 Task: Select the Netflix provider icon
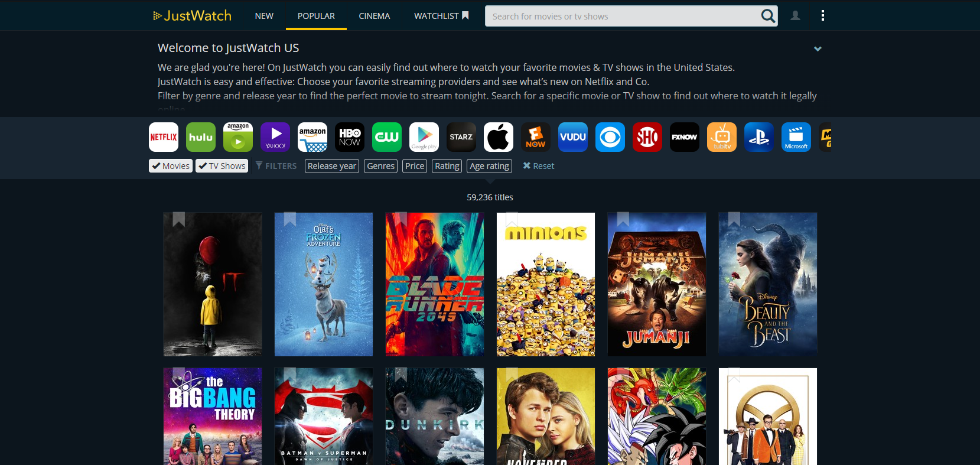(x=164, y=137)
